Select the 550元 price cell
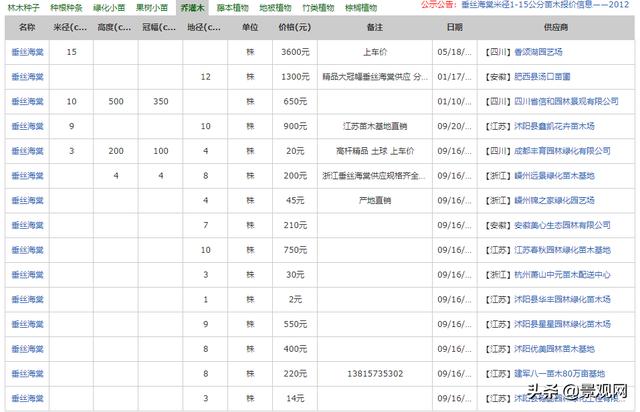Viewport: 640px width, 412px height. (x=295, y=324)
